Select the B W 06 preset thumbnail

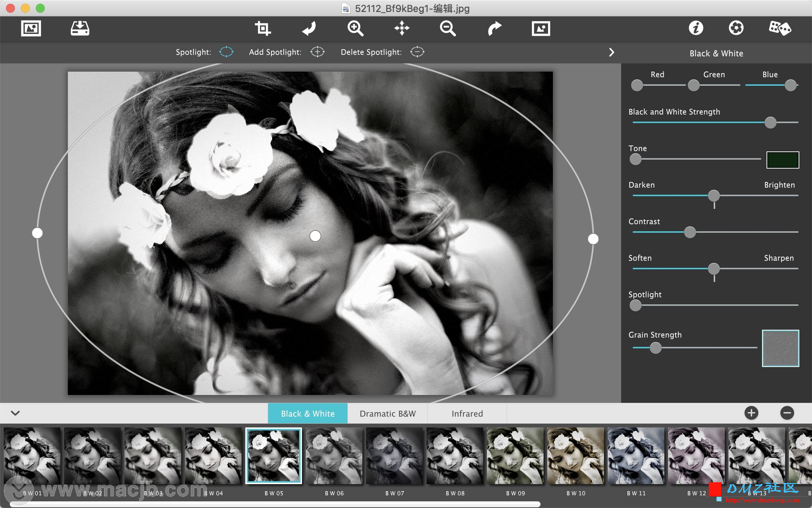(334, 456)
